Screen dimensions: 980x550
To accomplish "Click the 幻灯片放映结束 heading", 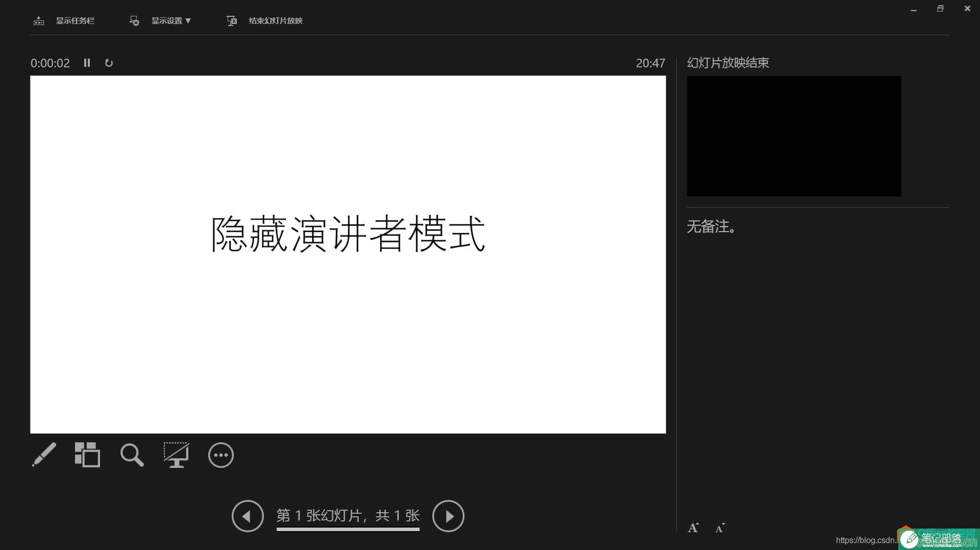I will point(728,63).
